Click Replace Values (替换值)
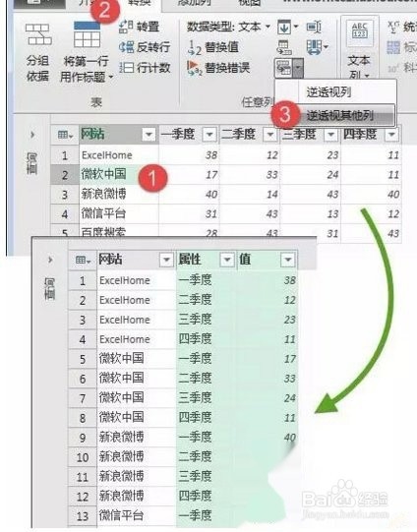This screenshot has width=417, height=532. (213, 47)
